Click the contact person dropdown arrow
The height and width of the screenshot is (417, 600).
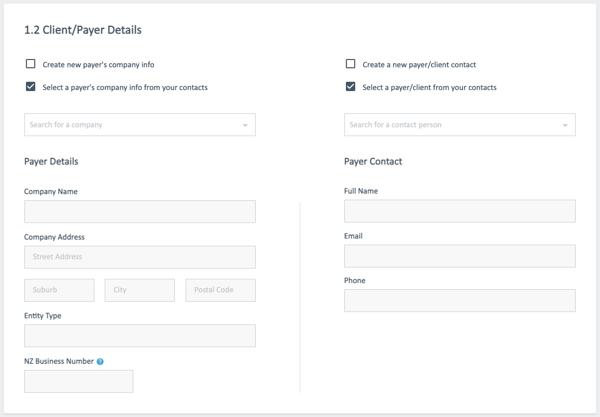pos(565,125)
